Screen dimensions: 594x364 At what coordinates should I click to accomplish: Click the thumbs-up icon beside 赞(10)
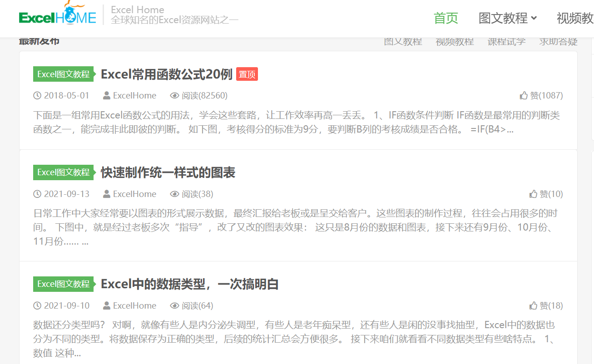point(534,194)
